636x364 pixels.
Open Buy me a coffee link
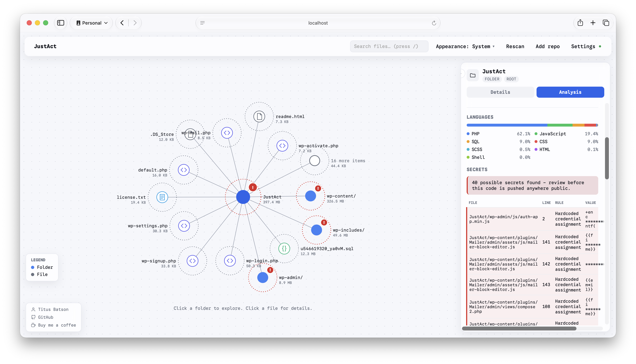(x=53, y=325)
